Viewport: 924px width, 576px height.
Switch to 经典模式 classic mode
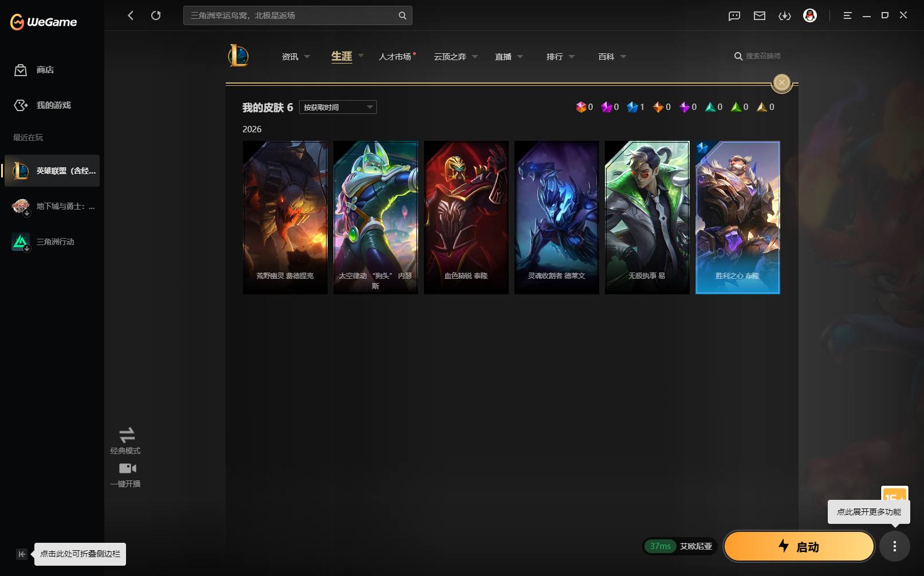pyautogui.click(x=125, y=441)
